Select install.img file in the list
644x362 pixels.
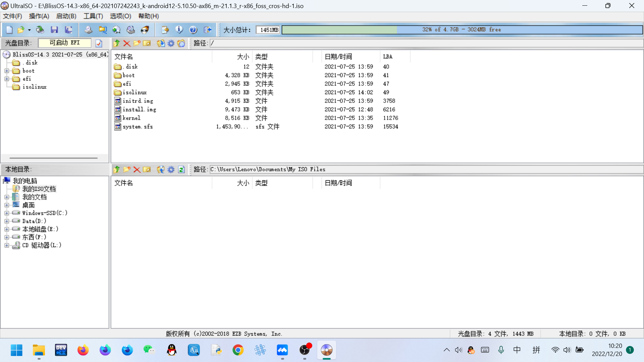(x=139, y=110)
